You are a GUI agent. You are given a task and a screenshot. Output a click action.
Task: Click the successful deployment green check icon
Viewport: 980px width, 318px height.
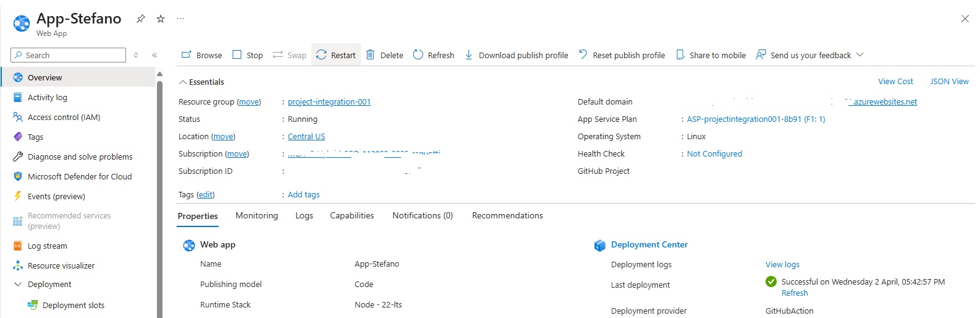(x=771, y=281)
